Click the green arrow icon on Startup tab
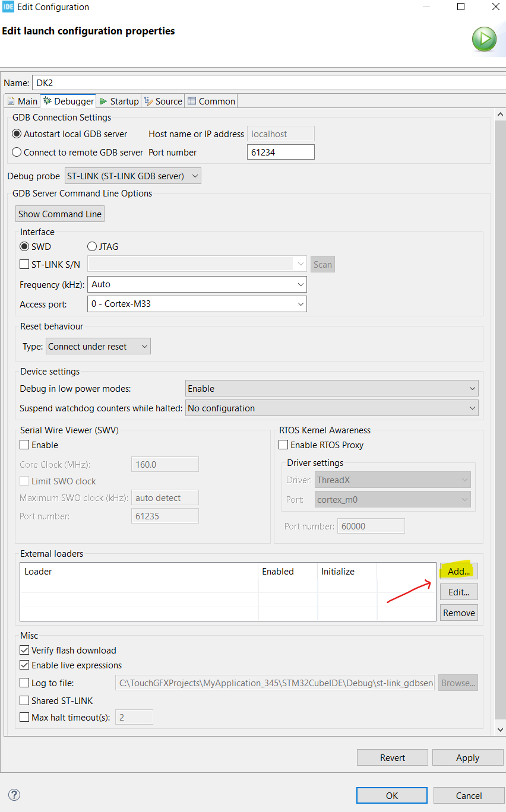The height and width of the screenshot is (812, 506). tap(102, 101)
